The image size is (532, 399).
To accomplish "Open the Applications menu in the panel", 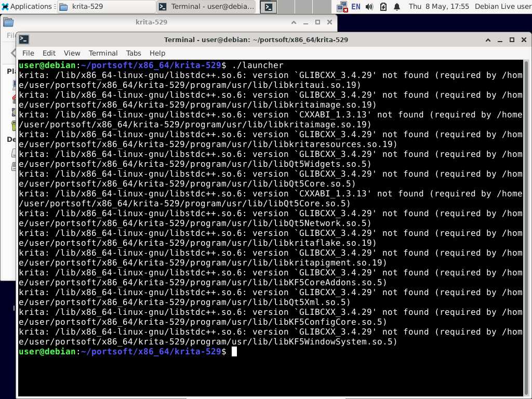I will [x=28, y=6].
